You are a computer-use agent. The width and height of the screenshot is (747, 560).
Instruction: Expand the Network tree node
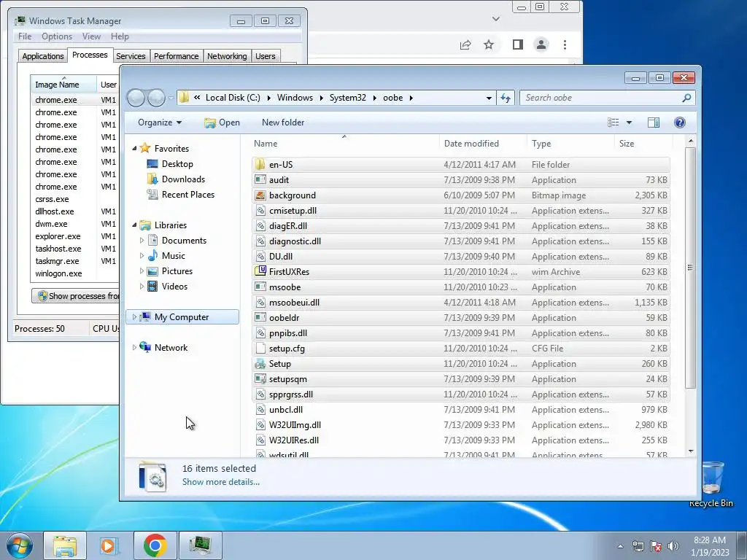[134, 348]
